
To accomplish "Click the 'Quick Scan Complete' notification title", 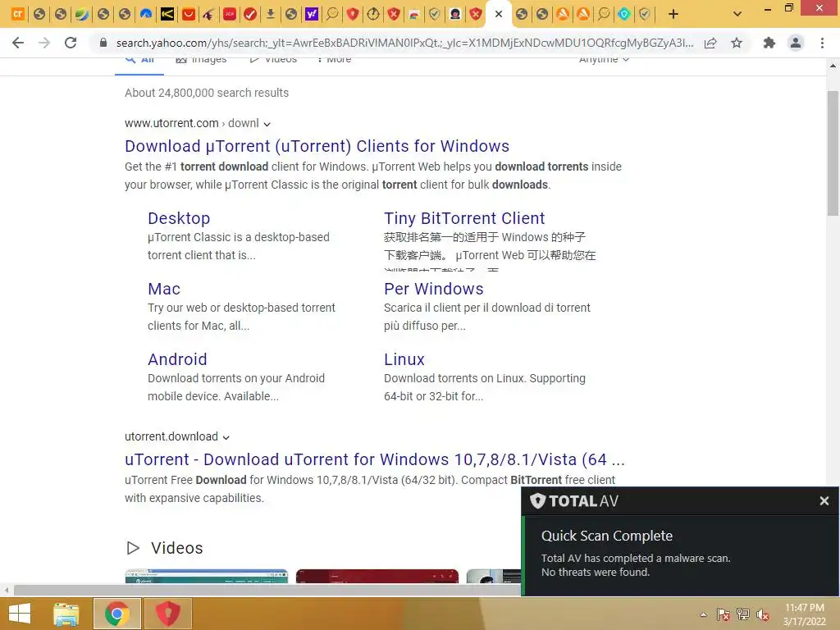I will pos(606,536).
